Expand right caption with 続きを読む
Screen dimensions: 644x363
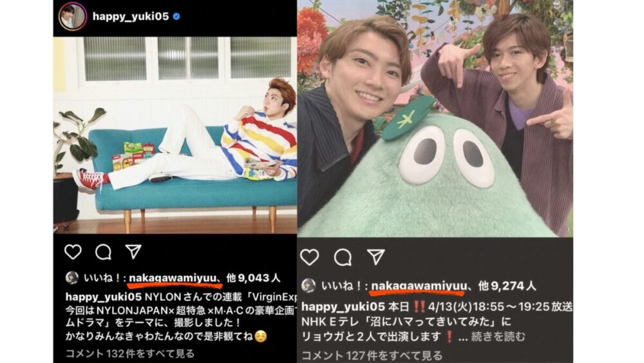click(498, 337)
